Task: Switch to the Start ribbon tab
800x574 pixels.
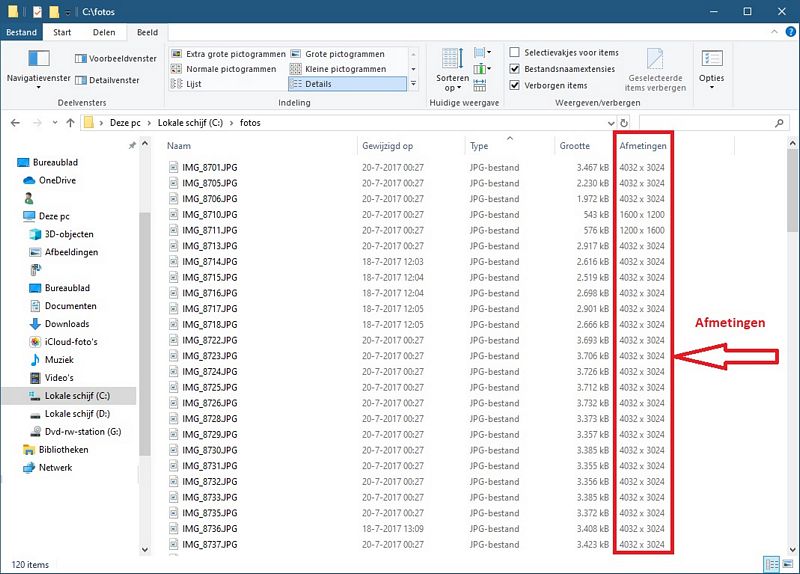Action: pyautogui.click(x=62, y=32)
